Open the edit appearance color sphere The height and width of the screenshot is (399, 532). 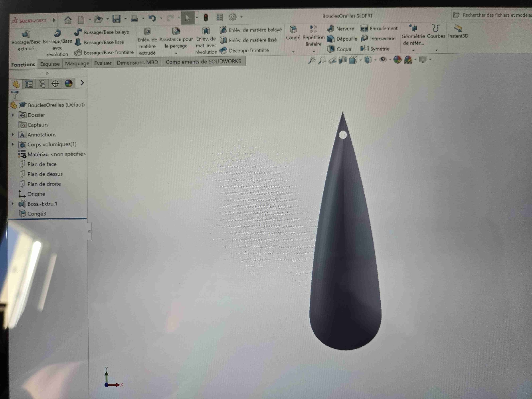(x=397, y=60)
